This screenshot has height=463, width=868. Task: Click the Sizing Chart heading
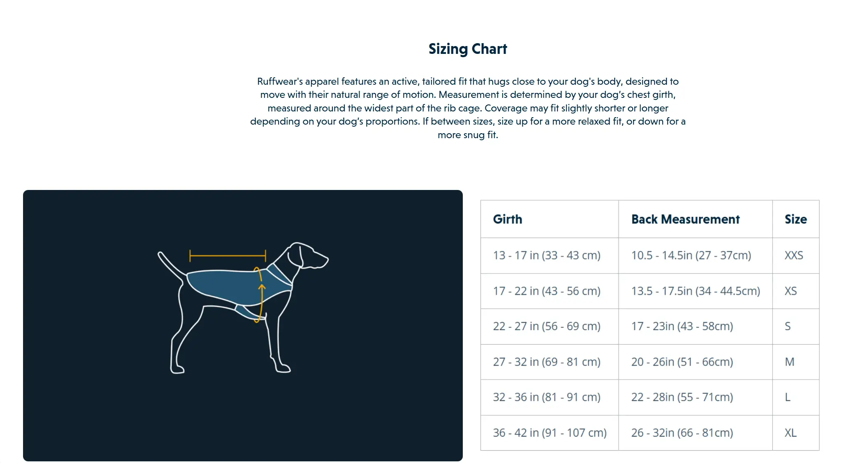coord(468,49)
